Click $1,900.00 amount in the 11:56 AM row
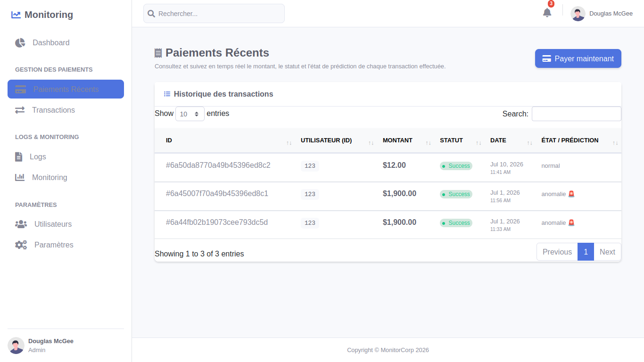This screenshot has height=362, width=644. coord(399,194)
